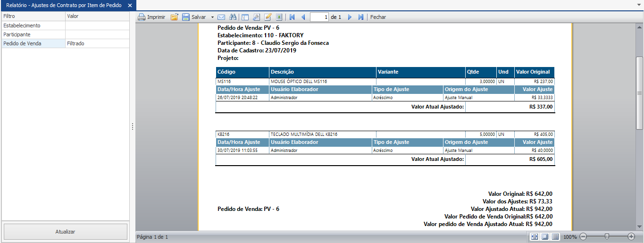Click the edit page pencil icon
The height and width of the screenshot is (243, 644).
[x=268, y=17]
